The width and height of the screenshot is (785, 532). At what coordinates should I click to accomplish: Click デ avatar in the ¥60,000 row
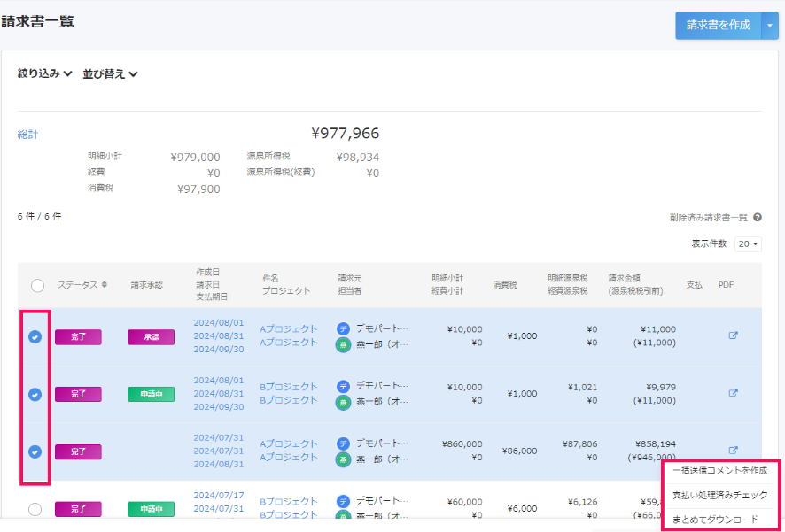[344, 501]
